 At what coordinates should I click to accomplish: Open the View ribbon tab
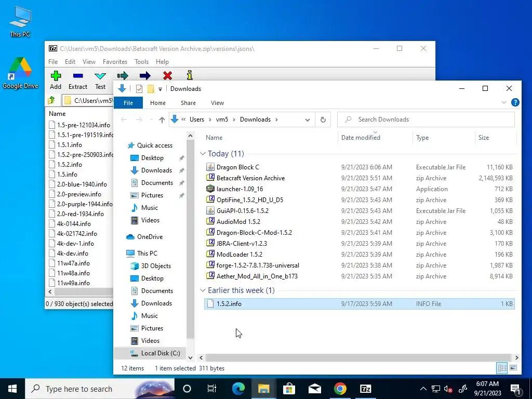pos(217,103)
